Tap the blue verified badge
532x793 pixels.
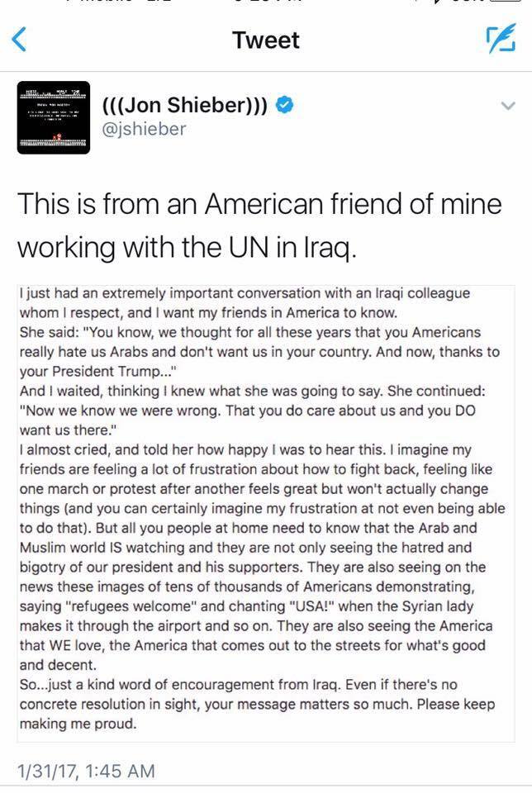click(x=283, y=107)
